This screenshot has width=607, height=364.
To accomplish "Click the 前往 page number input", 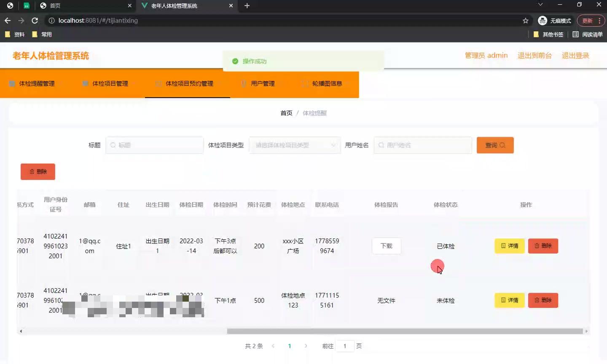I will click(x=345, y=346).
